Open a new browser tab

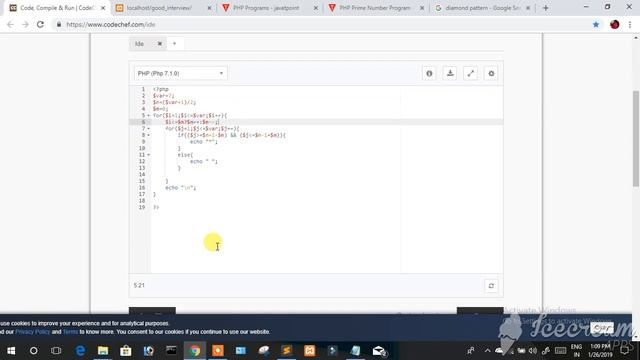[545, 8]
